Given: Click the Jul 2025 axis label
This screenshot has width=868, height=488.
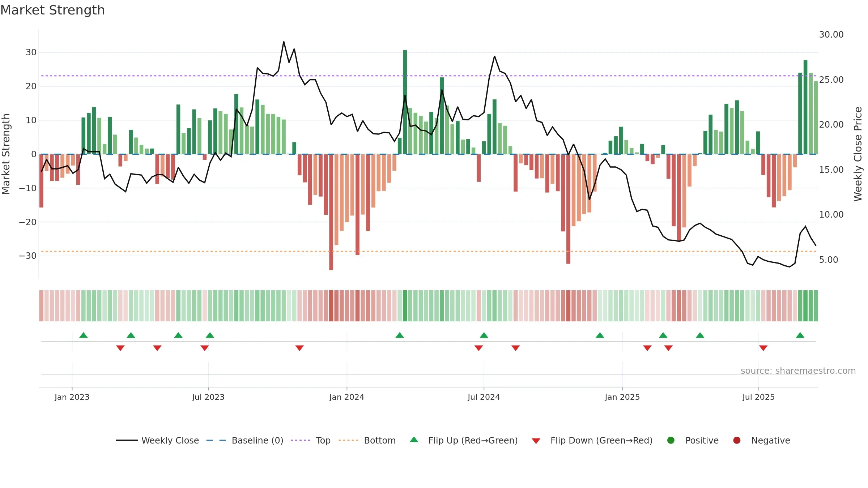Looking at the screenshot, I should click(758, 397).
